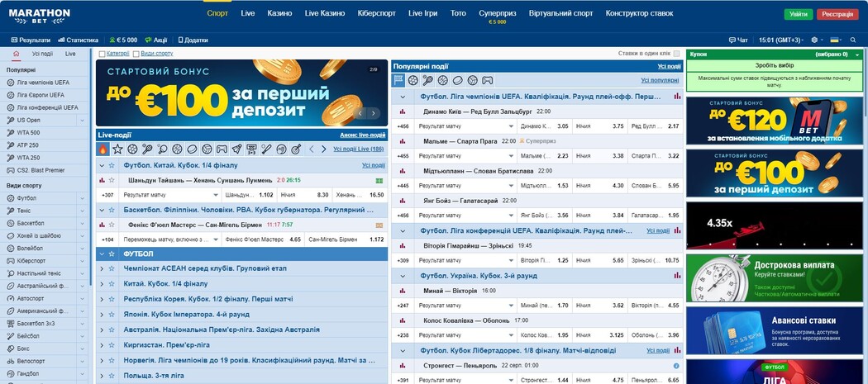
Task: Check the 'Категорії' checkbox
Action: point(103,54)
